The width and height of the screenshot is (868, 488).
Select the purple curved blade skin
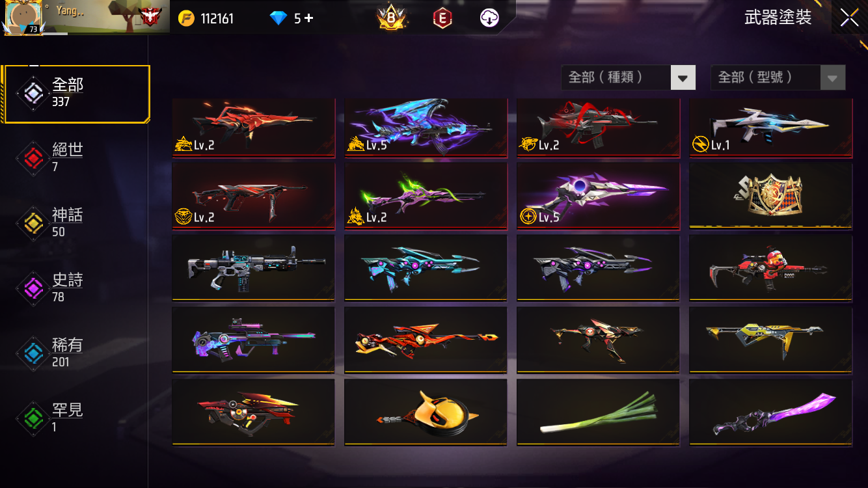pyautogui.click(x=770, y=413)
